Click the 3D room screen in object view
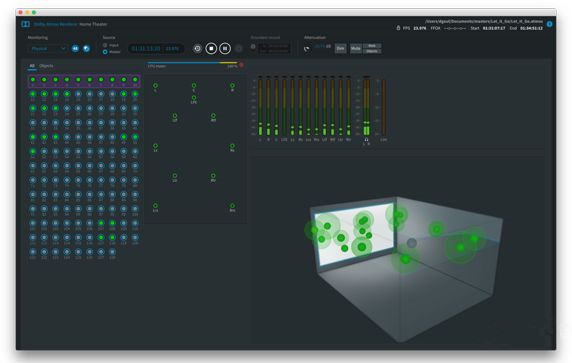The image size is (572, 363). 356,233
